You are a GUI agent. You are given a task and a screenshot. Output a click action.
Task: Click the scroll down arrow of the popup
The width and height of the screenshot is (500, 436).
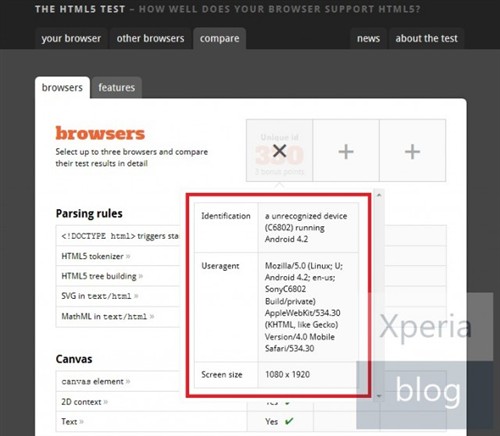point(379,396)
